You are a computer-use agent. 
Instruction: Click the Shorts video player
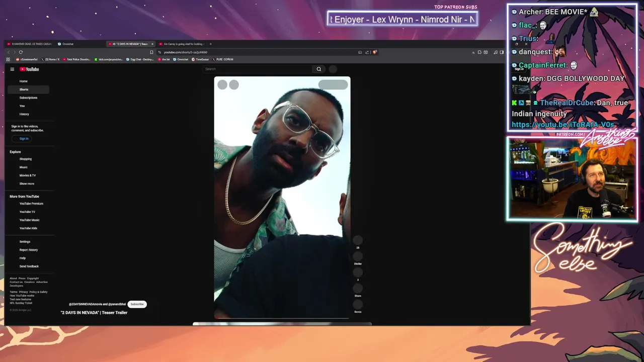coord(282,197)
